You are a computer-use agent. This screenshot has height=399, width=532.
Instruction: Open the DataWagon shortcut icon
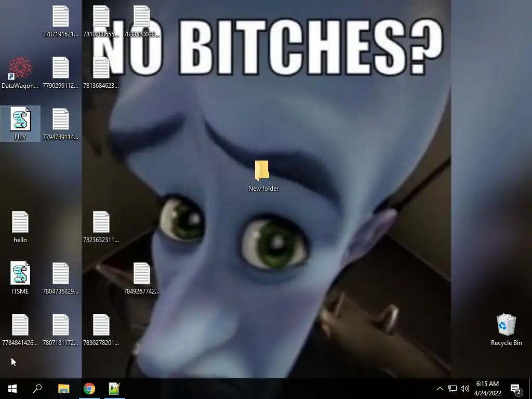[20, 68]
